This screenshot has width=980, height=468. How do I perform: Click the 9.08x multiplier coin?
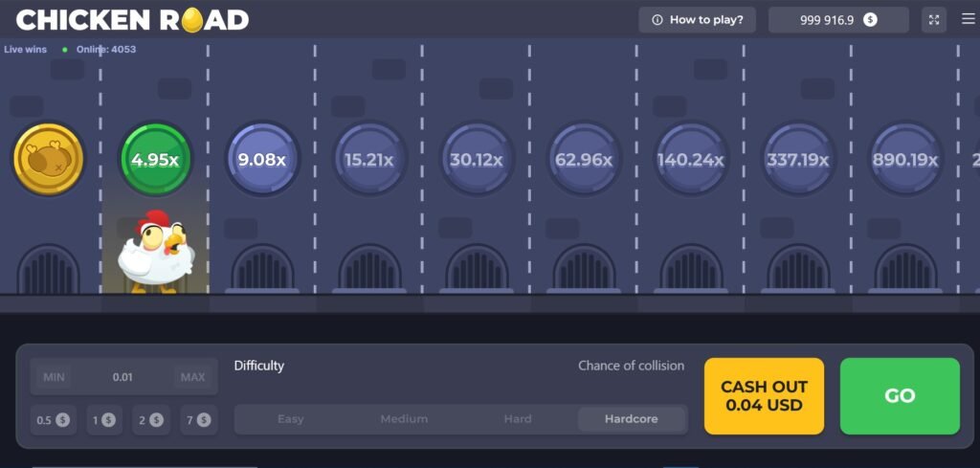[x=262, y=160]
